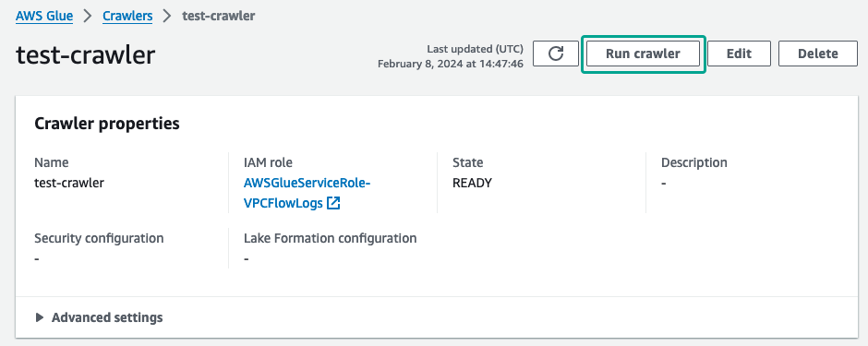
Task: Click the Lake Formation configuration label
Action: point(330,238)
